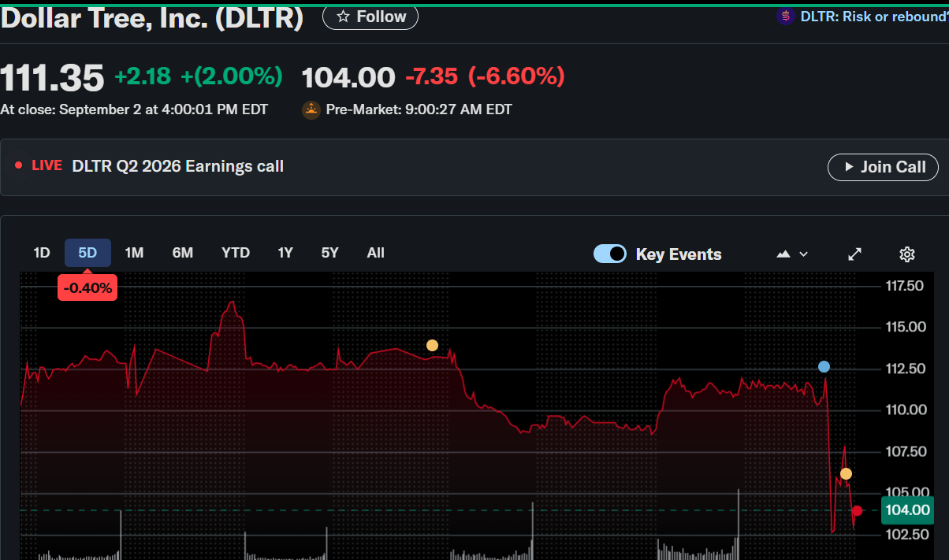
Task: Click the 115.00 y-axis label
Action: (x=905, y=327)
